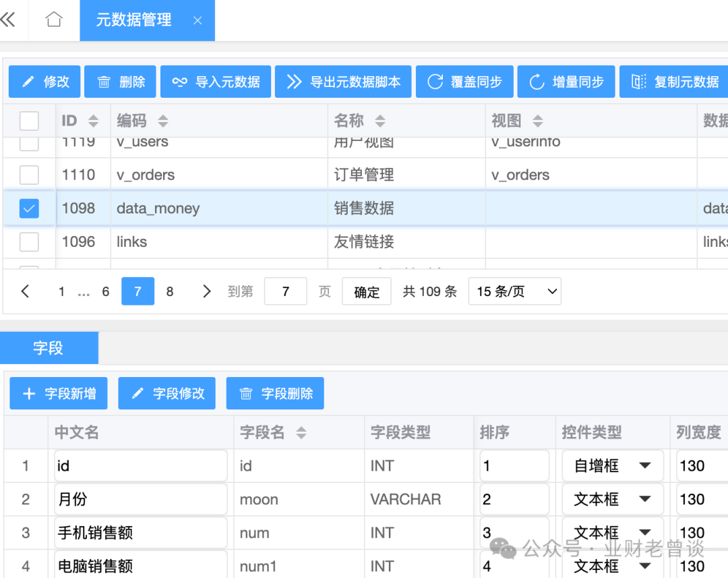Viewport: 728px width, 578px height.
Task: Toggle the select-all header checkbox
Action: 29,121
